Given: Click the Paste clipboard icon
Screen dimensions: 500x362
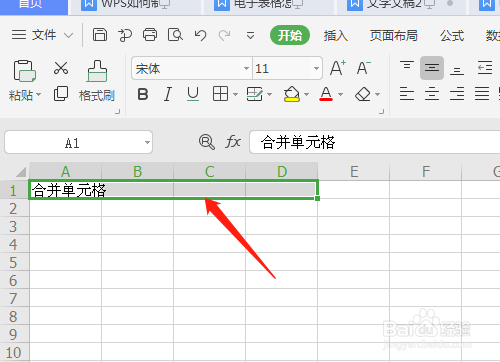Looking at the screenshot, I should click(x=24, y=71).
